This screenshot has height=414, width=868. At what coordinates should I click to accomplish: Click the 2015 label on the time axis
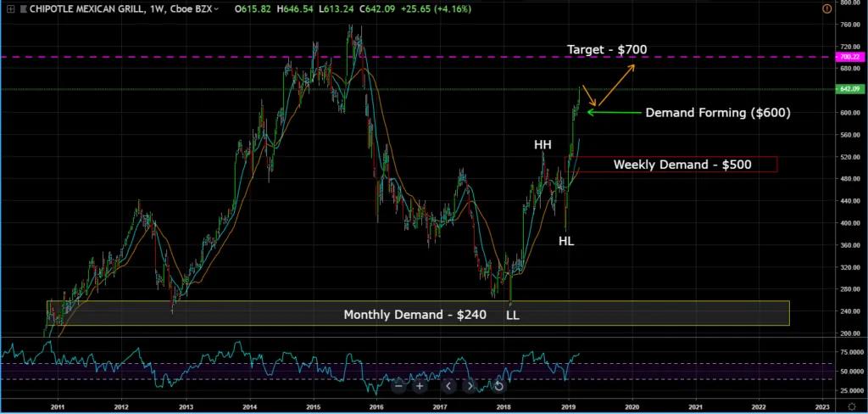[314, 407]
